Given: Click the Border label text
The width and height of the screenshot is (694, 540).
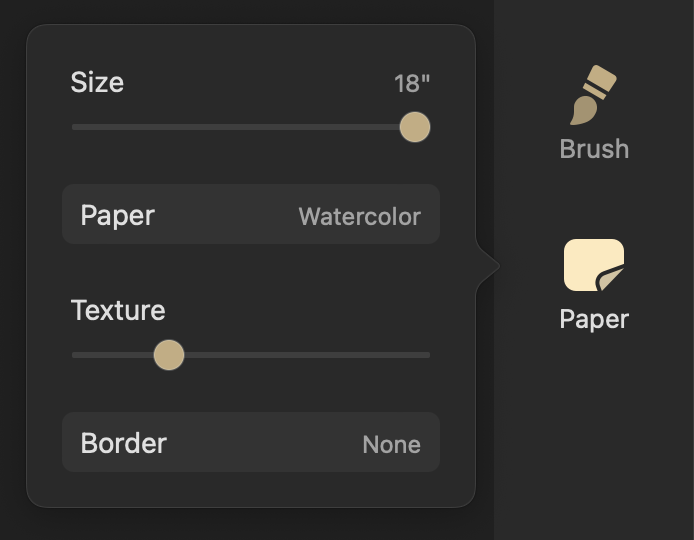Looking at the screenshot, I should (x=124, y=443).
